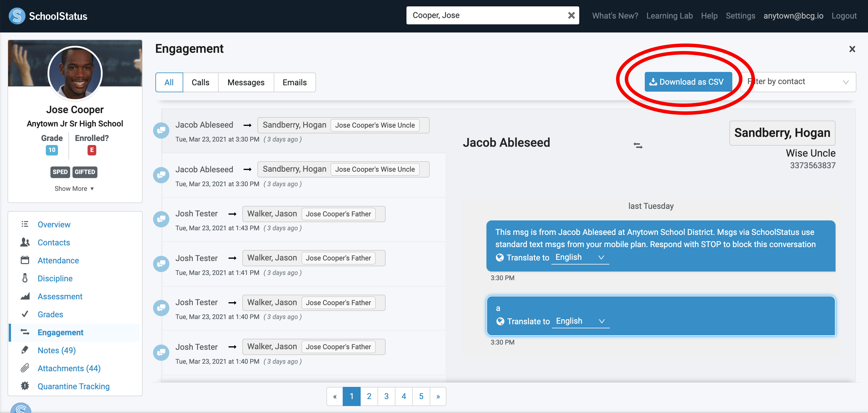Click the Discipline thermometer icon
The width and height of the screenshot is (868, 413).
pos(25,278)
